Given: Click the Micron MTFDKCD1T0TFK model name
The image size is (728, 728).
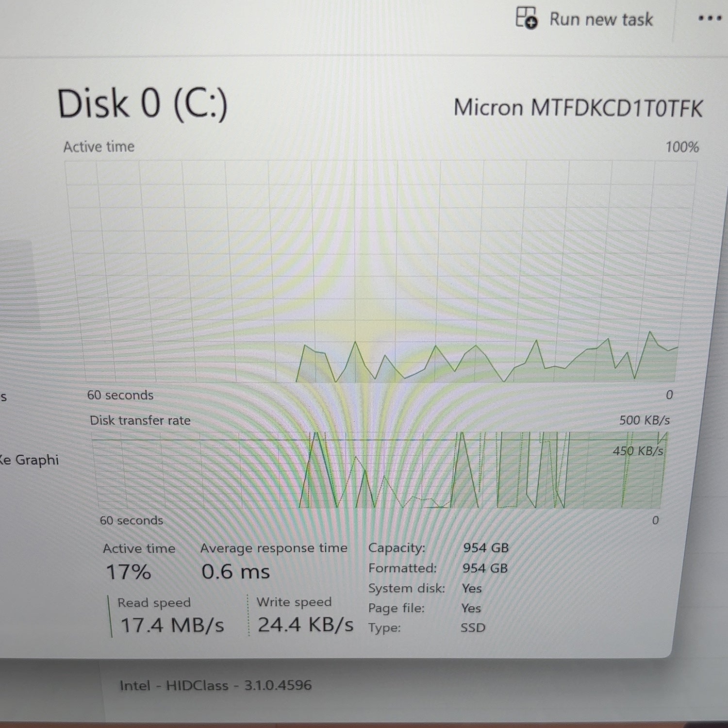Looking at the screenshot, I should tap(578, 108).
